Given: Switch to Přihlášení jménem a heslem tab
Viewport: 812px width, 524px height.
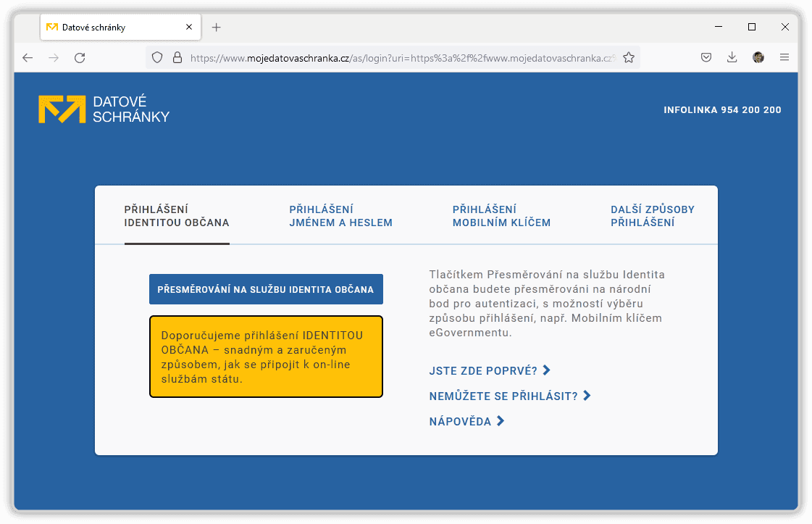Looking at the screenshot, I should point(340,216).
